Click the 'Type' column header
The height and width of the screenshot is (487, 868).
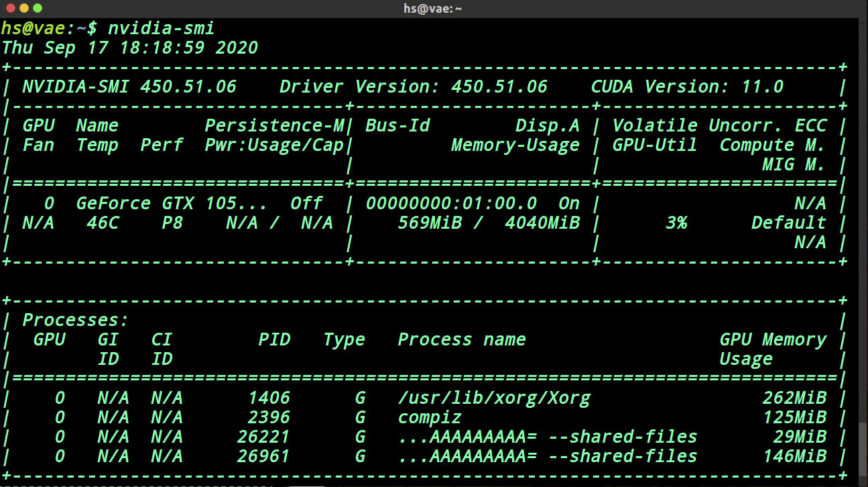tap(344, 339)
